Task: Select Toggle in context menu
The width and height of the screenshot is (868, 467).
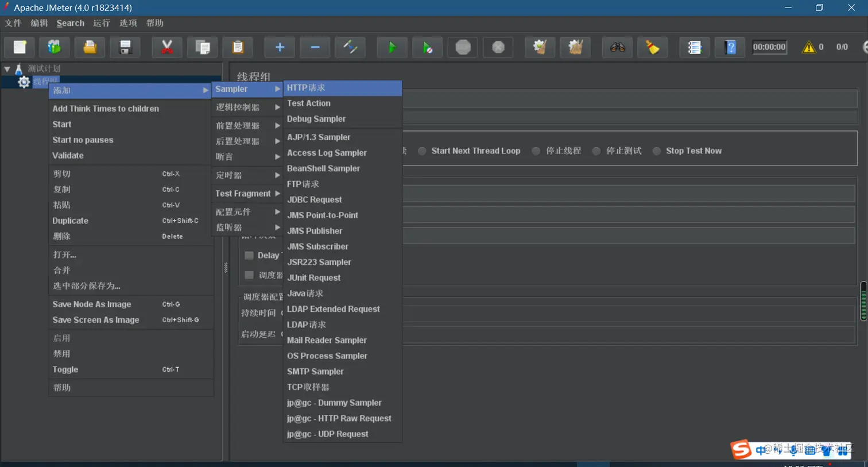Action: 130,370
